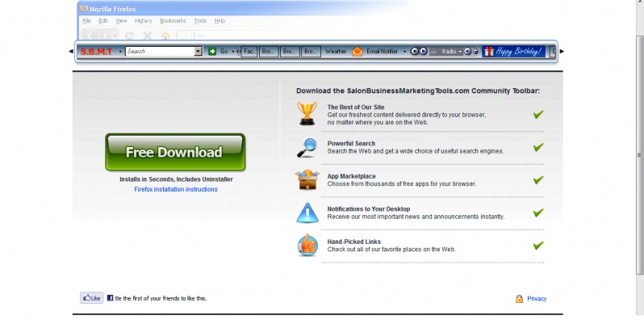
Task: Click the green Go arrow icon
Action: [212, 52]
